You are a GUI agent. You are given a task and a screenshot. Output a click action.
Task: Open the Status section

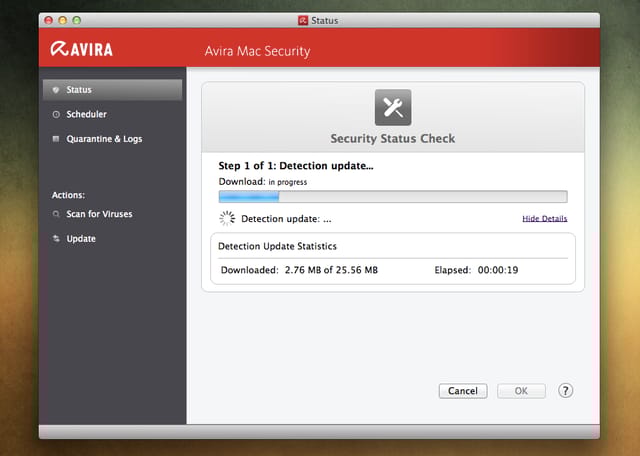pyautogui.click(x=112, y=90)
